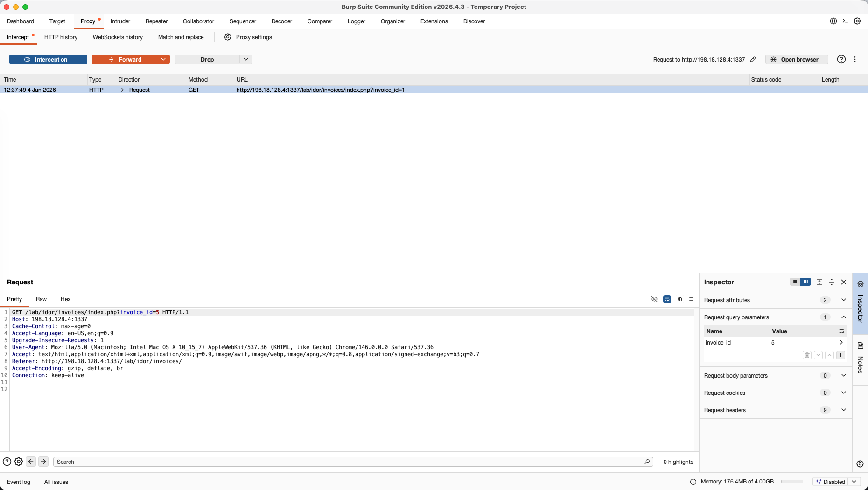Move query parameter down arrow button
This screenshot has width=868, height=490.
[818, 355]
